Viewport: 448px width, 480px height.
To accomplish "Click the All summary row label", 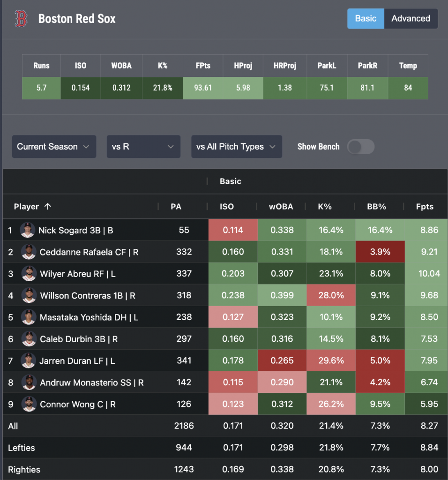I will (13, 426).
